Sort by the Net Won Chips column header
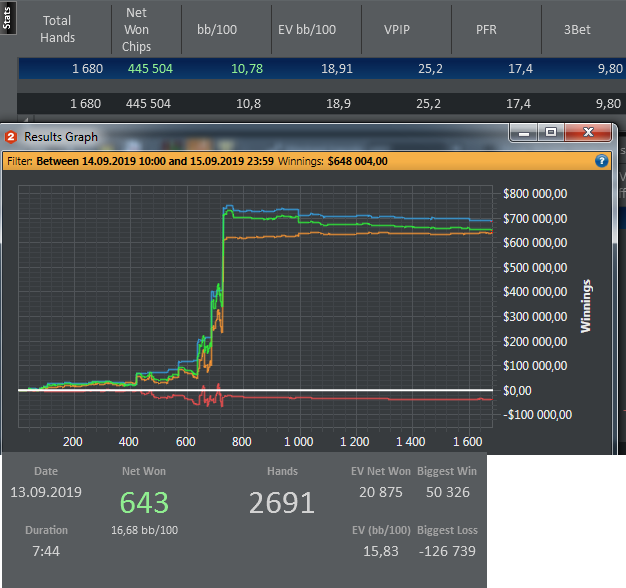This screenshot has height=588, width=626. coord(137,30)
